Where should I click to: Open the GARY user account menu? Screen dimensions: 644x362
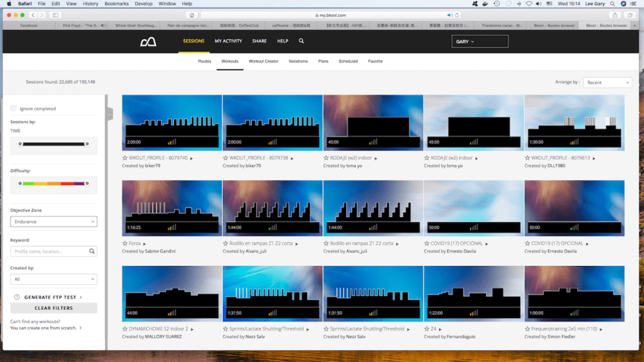480,42
